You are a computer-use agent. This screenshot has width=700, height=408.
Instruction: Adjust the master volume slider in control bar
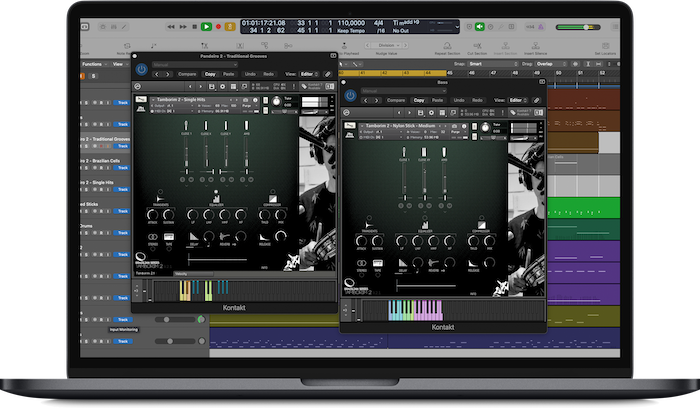pyautogui.click(x=578, y=27)
